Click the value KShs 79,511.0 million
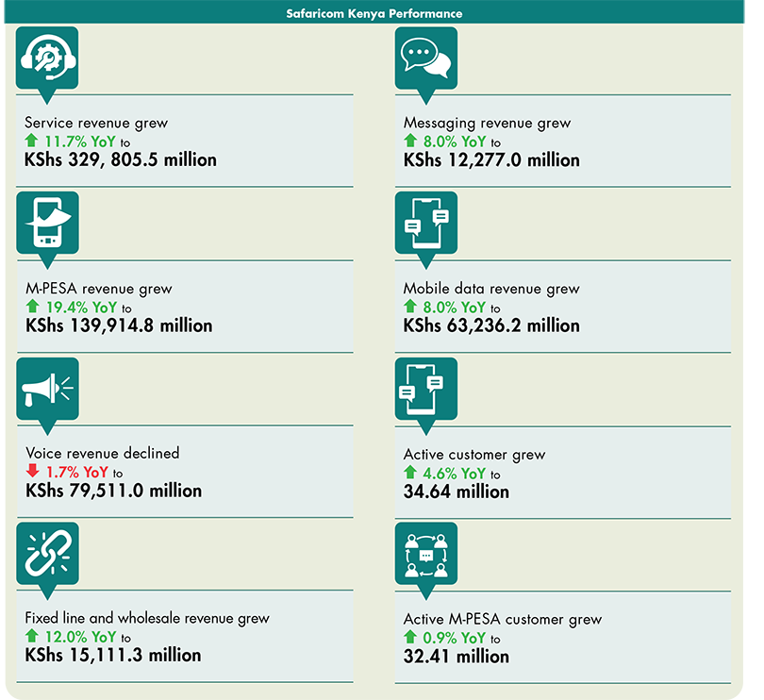 (113, 491)
